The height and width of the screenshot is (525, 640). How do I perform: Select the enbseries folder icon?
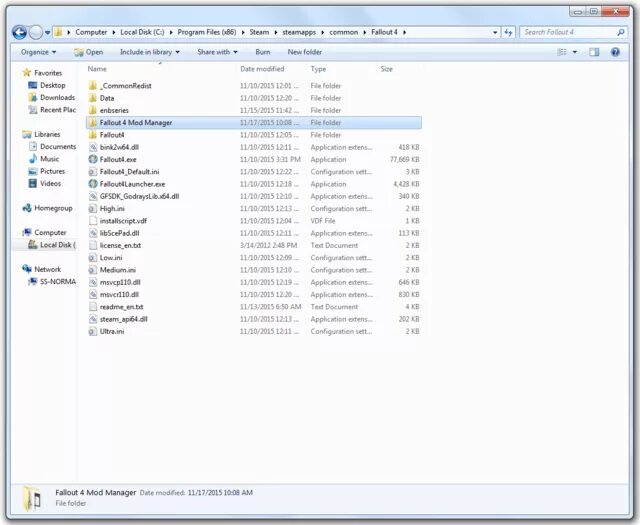coord(93,110)
